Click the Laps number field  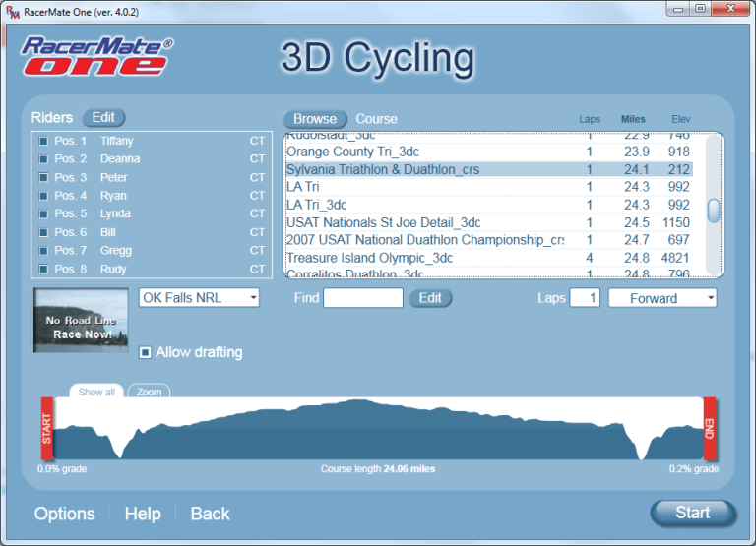tap(584, 298)
